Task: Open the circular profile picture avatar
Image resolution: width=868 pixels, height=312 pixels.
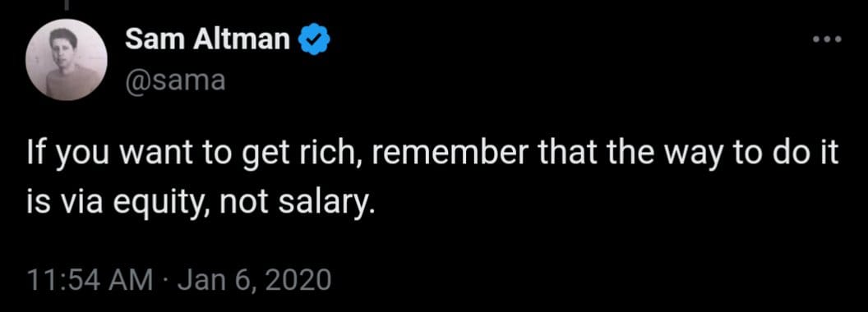Action: pos(67,60)
